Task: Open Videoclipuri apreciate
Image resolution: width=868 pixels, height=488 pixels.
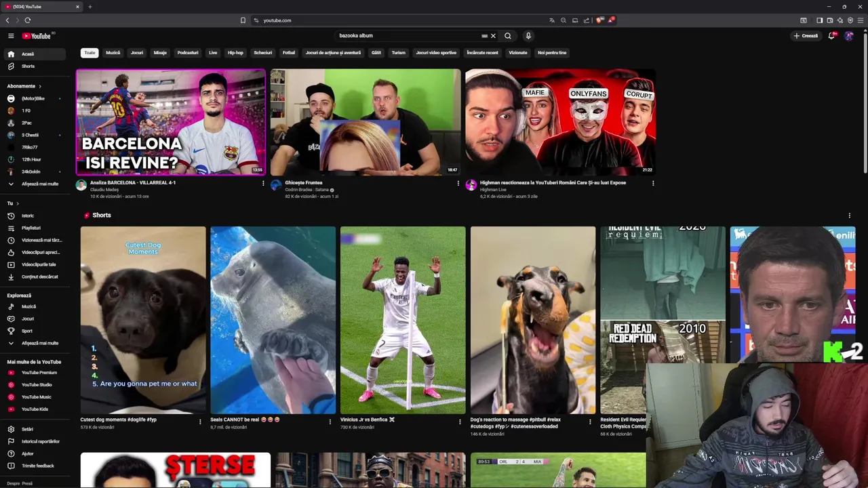Action: click(35, 252)
